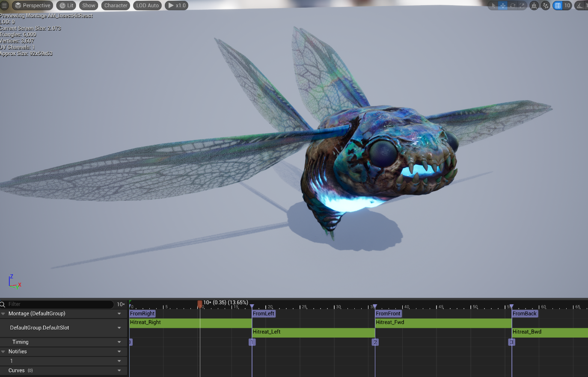Screen dimensions: 588x377
Task: Open Notifies track options arrow
Action: click(119, 351)
